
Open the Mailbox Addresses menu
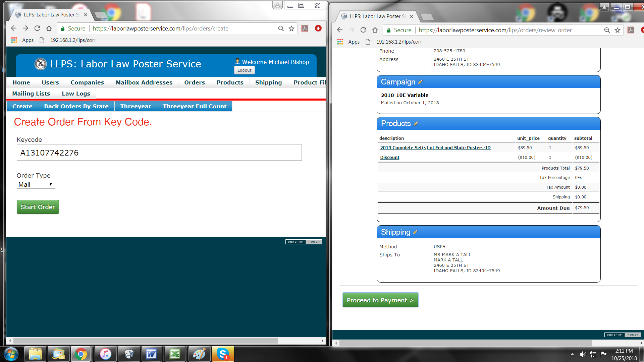[x=144, y=82]
